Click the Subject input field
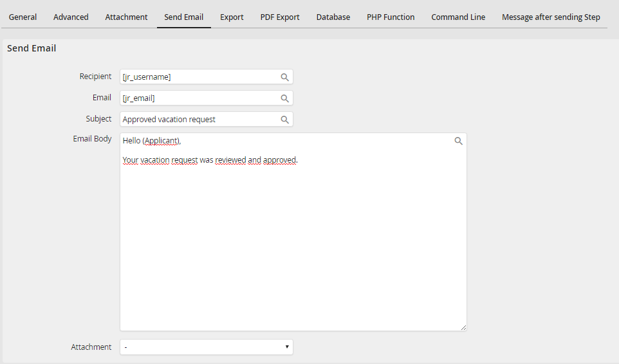 tap(207, 120)
